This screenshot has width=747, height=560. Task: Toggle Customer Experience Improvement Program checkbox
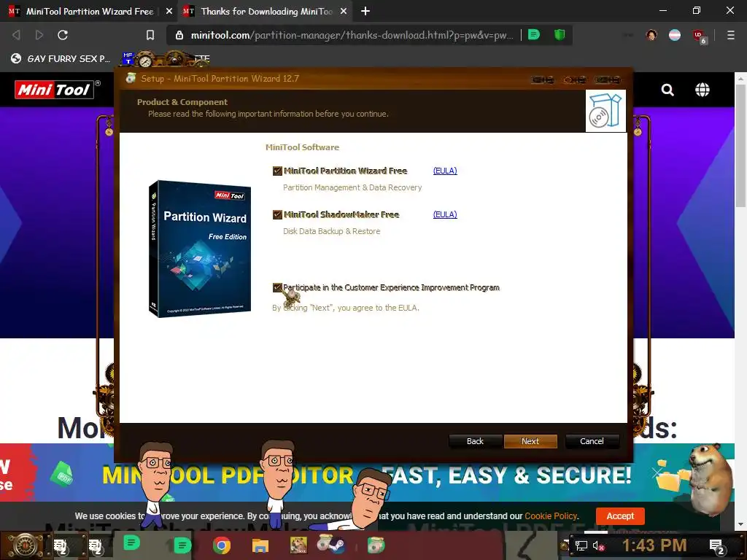click(x=277, y=287)
